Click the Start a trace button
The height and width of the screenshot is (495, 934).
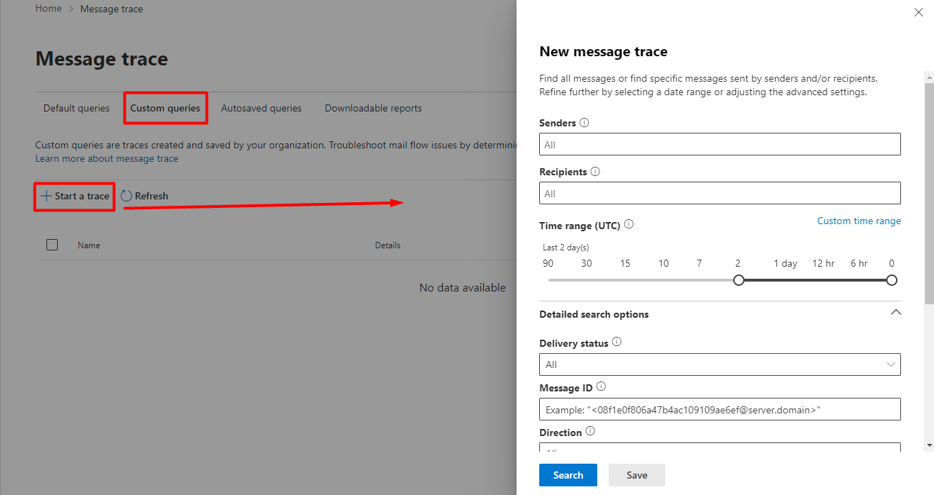pos(74,196)
